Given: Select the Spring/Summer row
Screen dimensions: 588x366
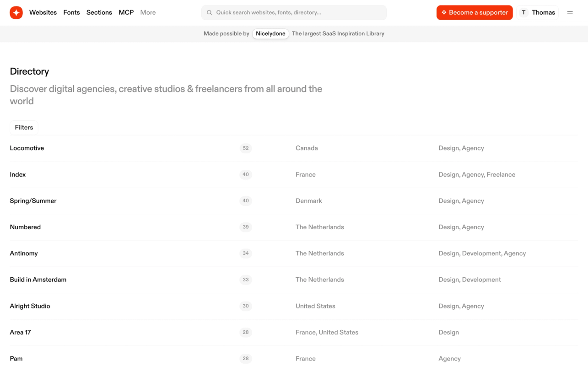Looking at the screenshot, I should click(x=294, y=201).
